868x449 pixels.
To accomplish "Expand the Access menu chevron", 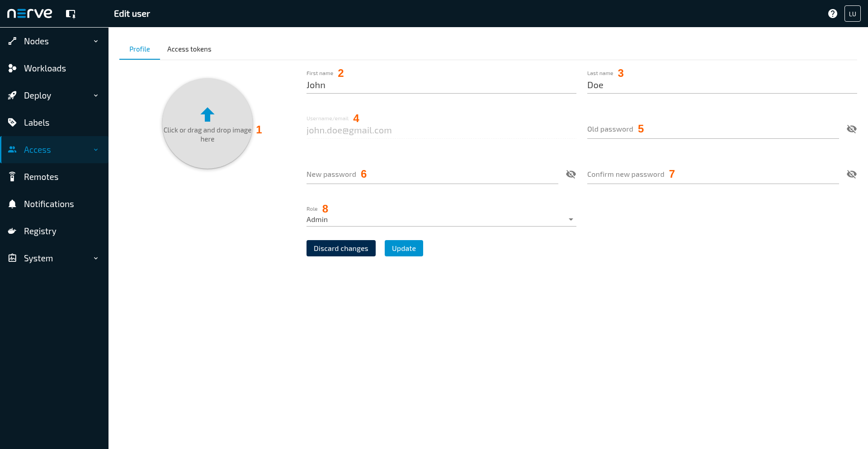I will tap(96, 150).
